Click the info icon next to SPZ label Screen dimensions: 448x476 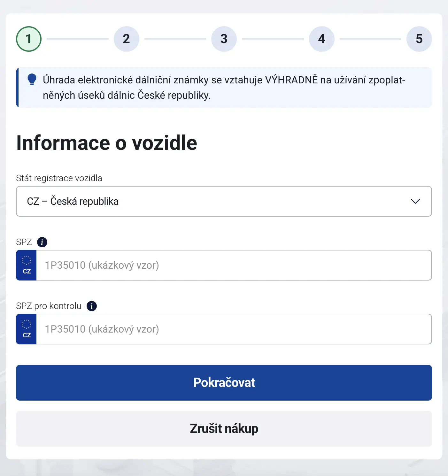42,242
